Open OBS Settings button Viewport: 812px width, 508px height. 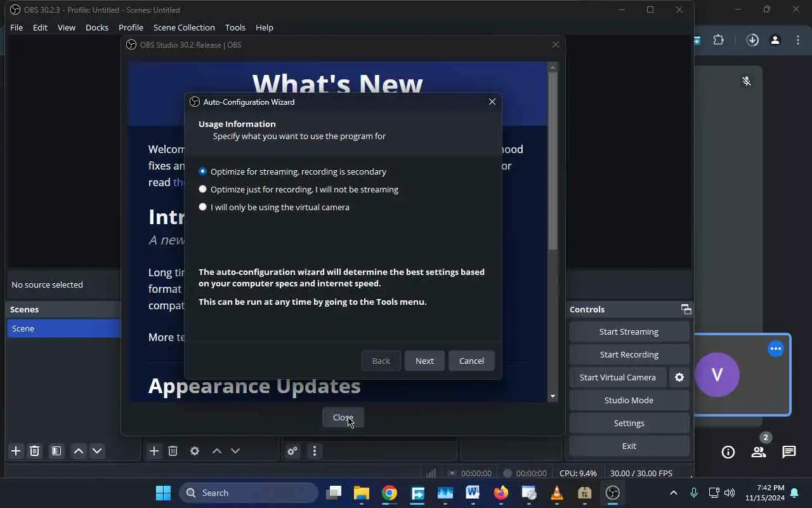click(629, 423)
